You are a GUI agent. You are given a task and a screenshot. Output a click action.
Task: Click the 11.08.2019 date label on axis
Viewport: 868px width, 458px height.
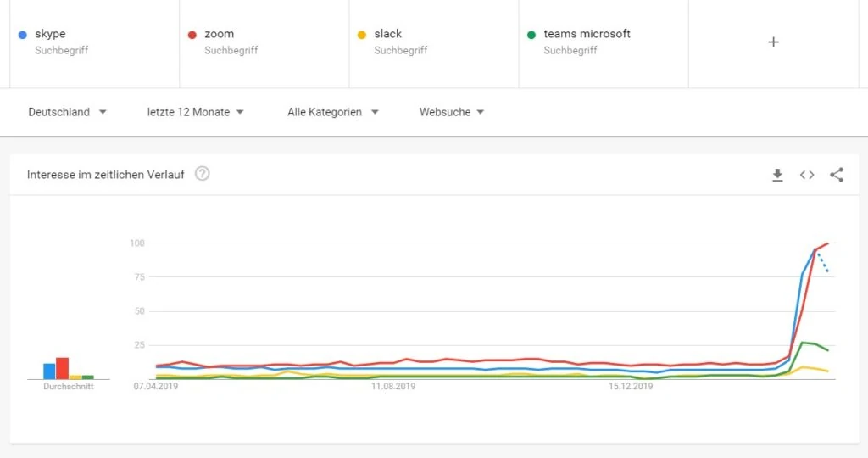[392, 387]
